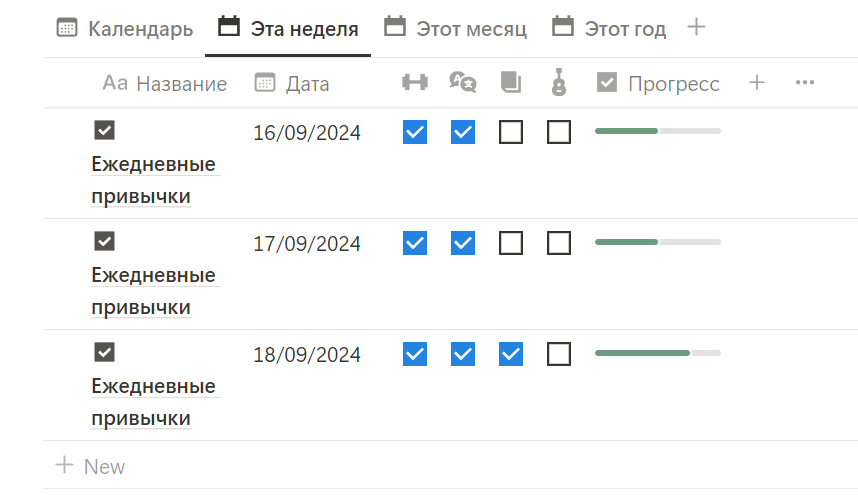Screen dimensions: 858x495
Task: Click the language chat column header icon
Action: [x=462, y=83]
